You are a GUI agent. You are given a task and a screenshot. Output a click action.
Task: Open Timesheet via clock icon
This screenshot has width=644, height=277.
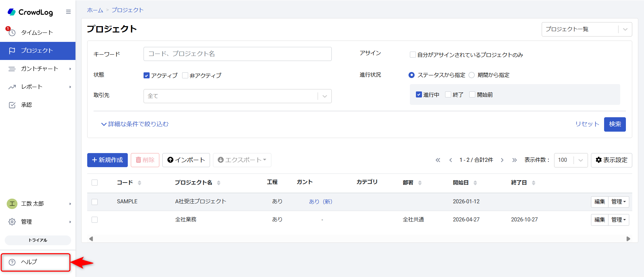12,32
